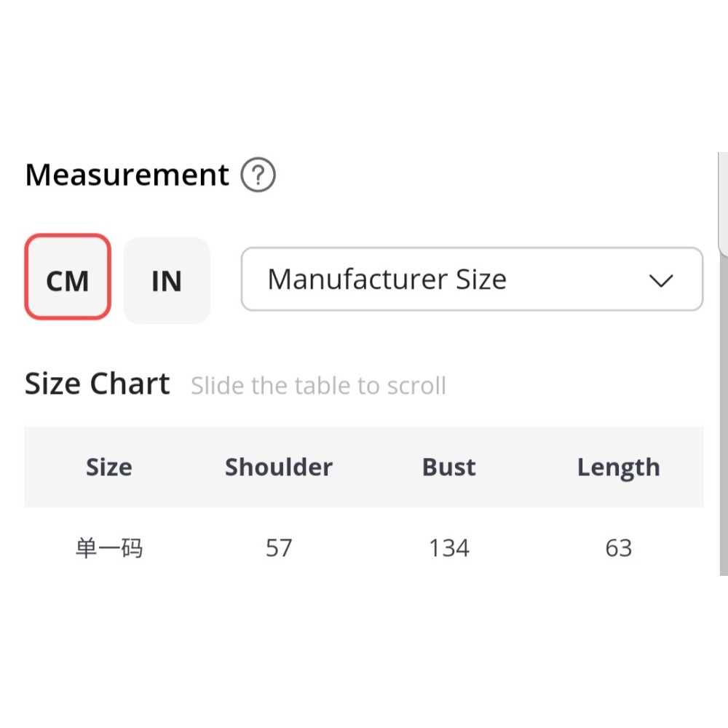
Task: Click the Size column header
Action: click(x=109, y=467)
